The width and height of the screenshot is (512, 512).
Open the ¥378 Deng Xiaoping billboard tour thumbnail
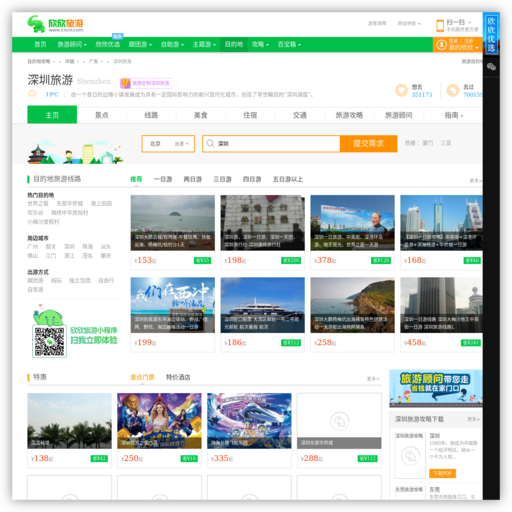pos(352,223)
